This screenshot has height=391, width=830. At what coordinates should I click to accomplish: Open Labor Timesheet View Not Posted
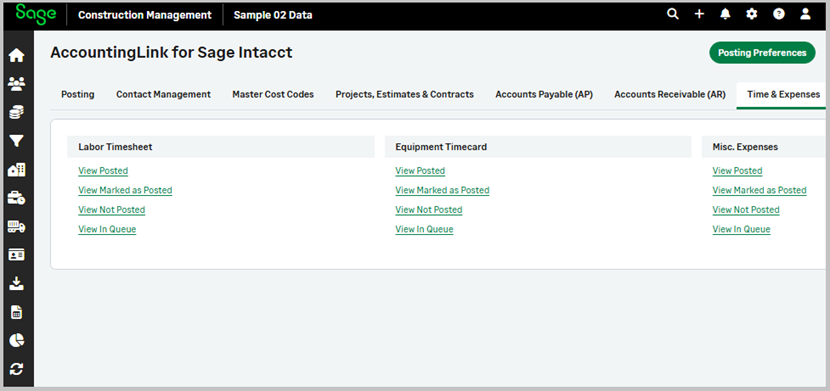pyautogui.click(x=112, y=210)
